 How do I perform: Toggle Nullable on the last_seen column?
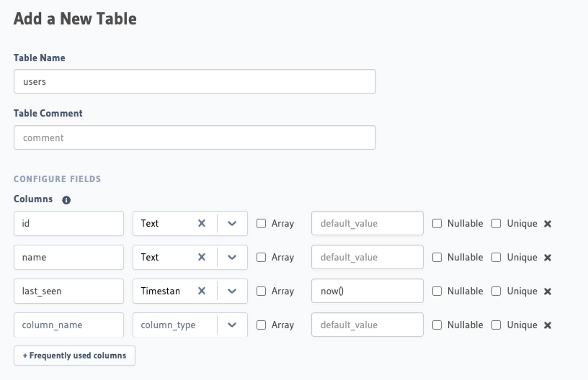click(437, 291)
